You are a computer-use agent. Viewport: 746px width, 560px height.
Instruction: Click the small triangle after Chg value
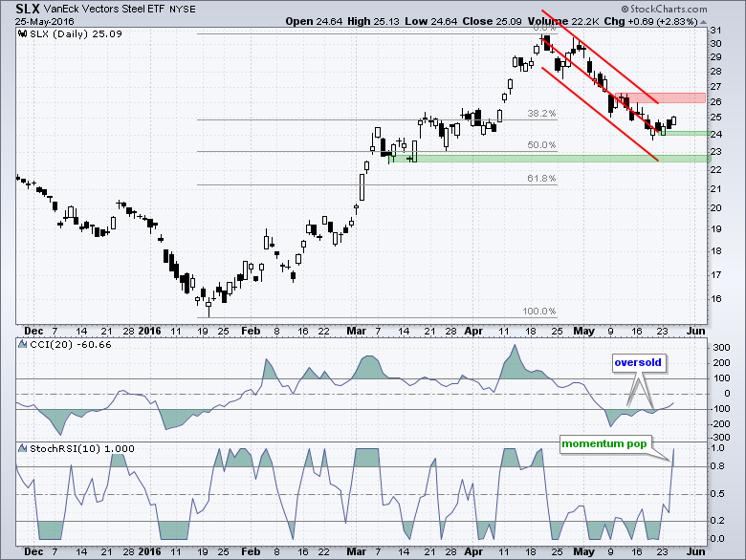pyautogui.click(x=704, y=22)
